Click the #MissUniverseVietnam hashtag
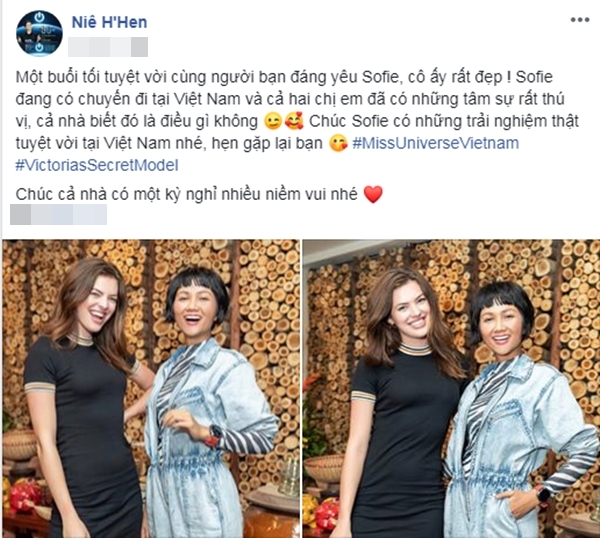Screen dimensions: 600x538 pos(435,143)
